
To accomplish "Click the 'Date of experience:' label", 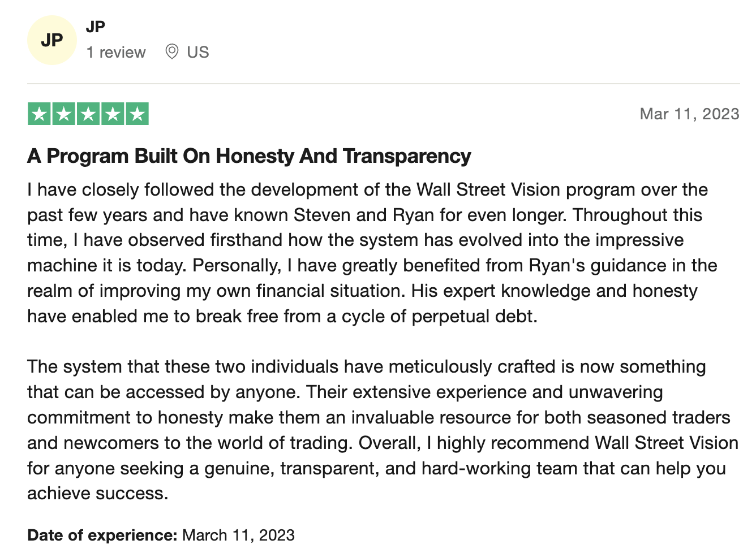I will tap(102, 535).
